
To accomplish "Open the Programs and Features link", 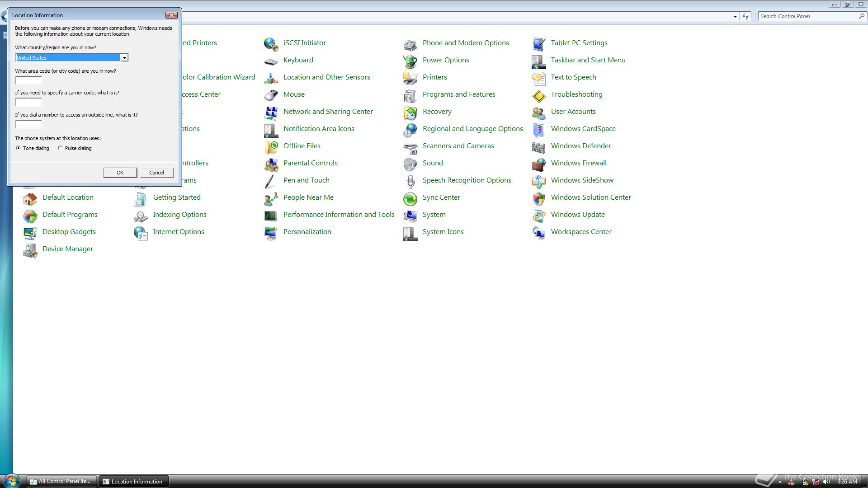I will (459, 94).
